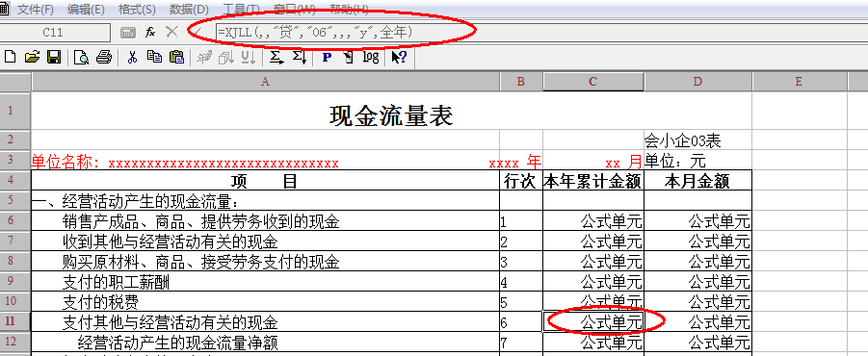Viewport: 868px width, 356px height.
Task: Click the context help arrow icon
Action: click(399, 57)
